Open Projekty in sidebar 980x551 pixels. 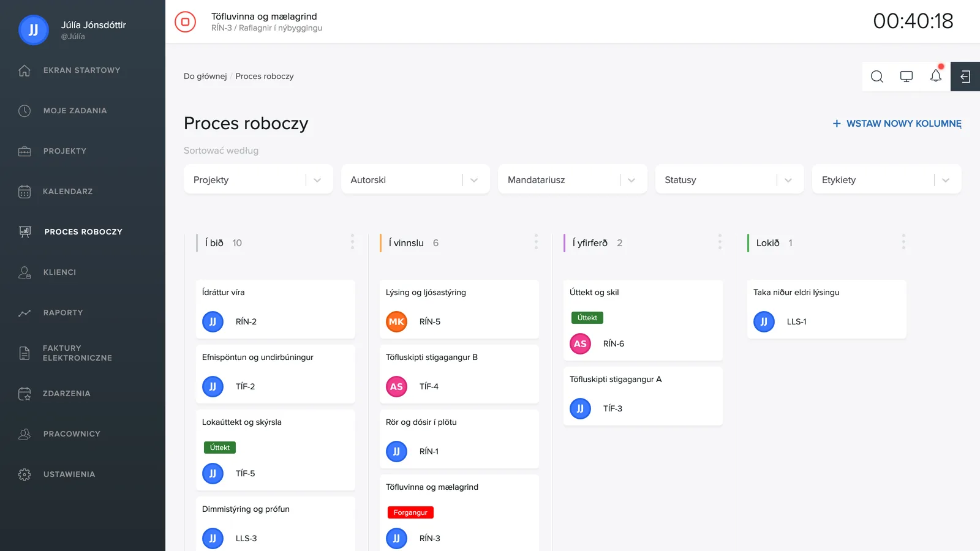(64, 151)
